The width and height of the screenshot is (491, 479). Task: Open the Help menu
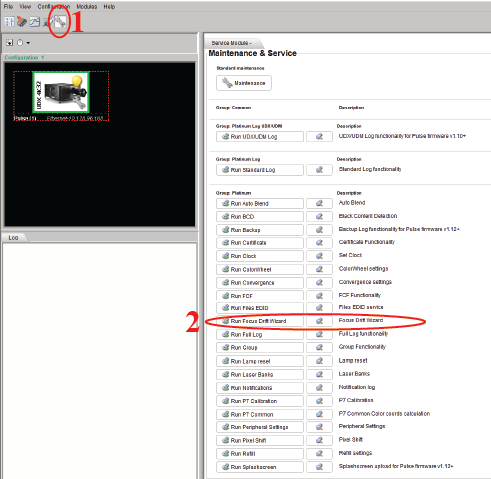[109, 6]
